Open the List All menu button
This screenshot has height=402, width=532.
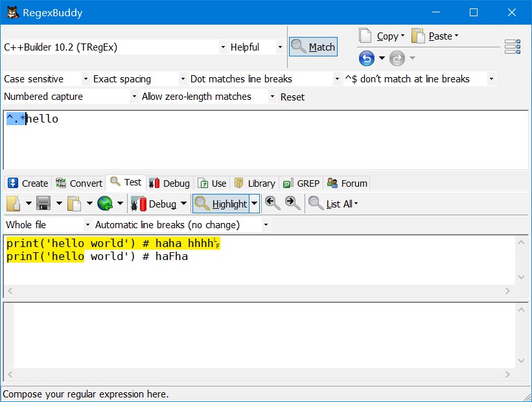[x=333, y=204]
